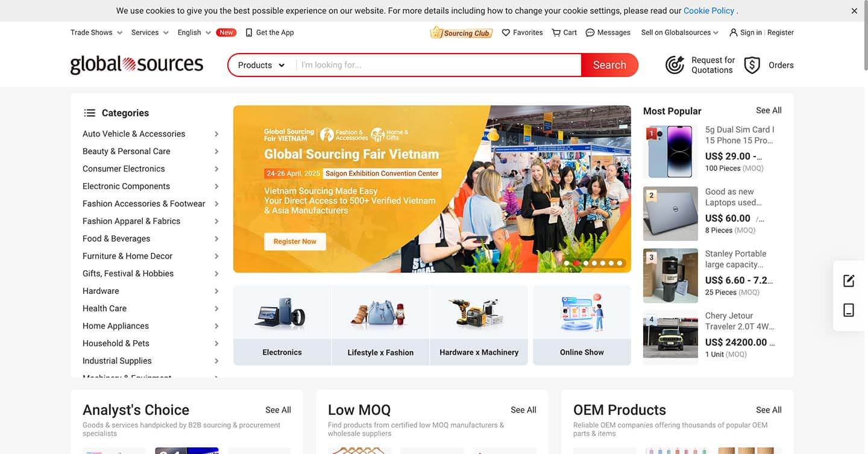Expand the Trade Shows menu
Viewport: 868px width, 454px height.
point(96,33)
